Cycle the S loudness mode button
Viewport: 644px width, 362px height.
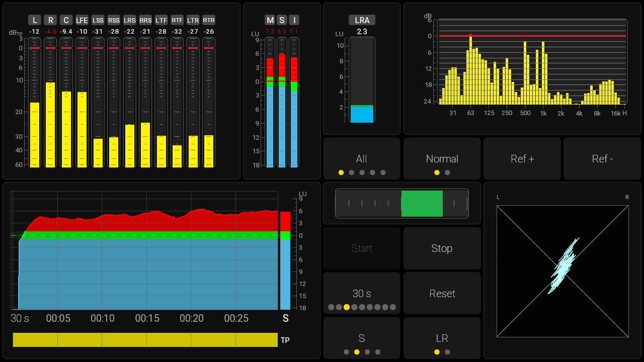(x=362, y=338)
